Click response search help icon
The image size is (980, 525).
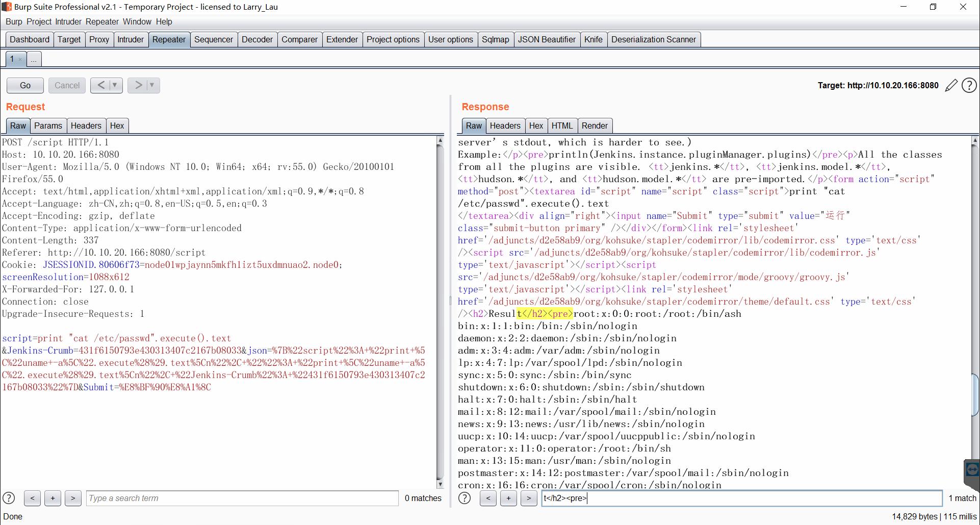click(465, 498)
